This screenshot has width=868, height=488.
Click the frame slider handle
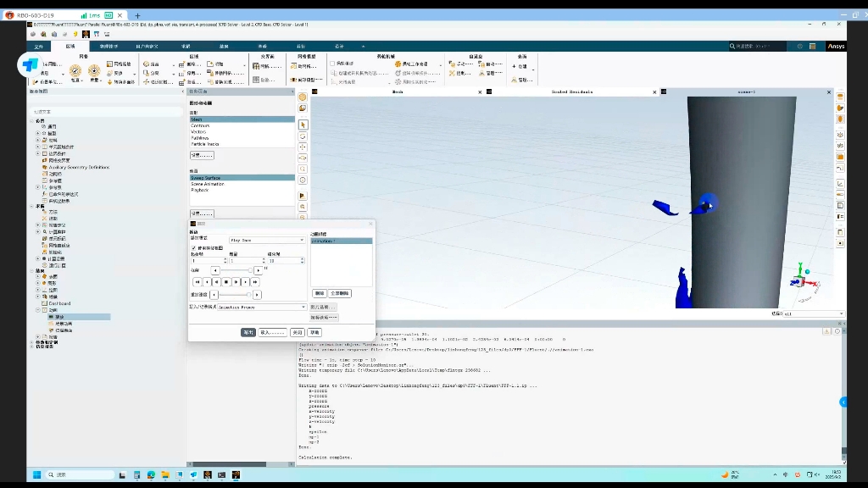250,270
